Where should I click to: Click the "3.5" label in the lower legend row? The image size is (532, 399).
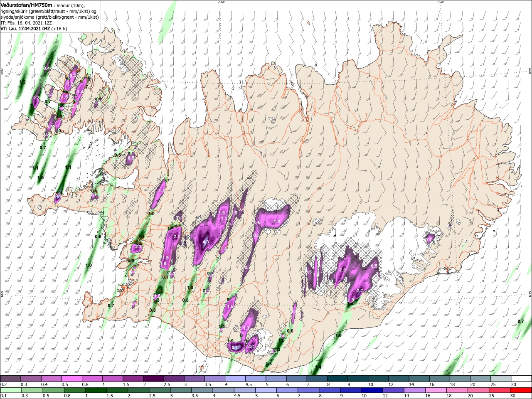point(195,396)
